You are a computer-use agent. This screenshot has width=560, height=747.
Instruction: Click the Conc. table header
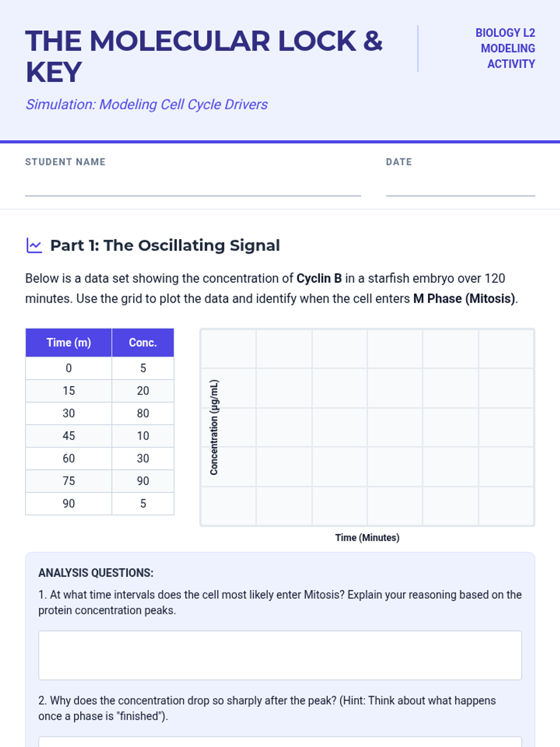[x=143, y=343]
